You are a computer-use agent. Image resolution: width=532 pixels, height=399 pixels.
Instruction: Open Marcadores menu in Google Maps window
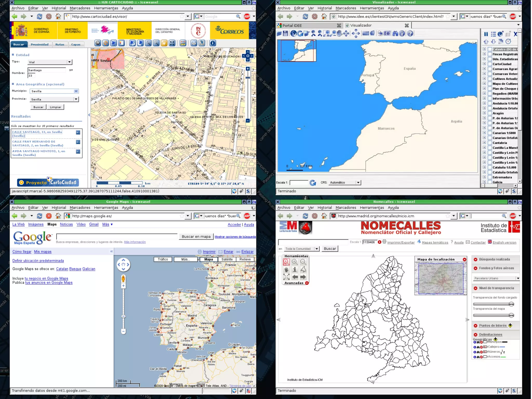pyautogui.click(x=80, y=208)
